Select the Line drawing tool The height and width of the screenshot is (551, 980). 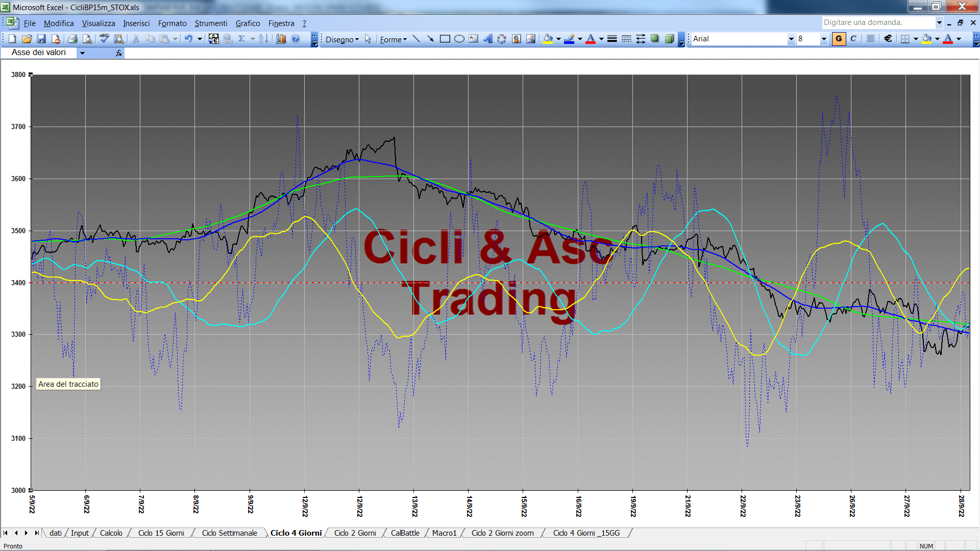tap(416, 39)
